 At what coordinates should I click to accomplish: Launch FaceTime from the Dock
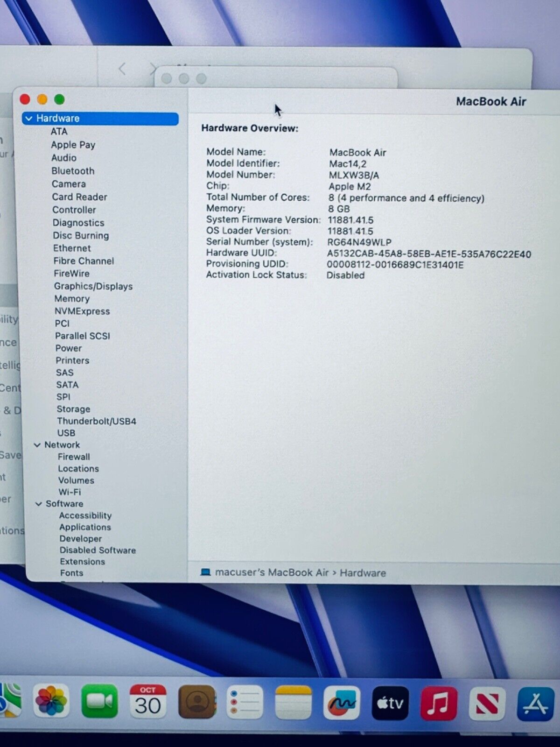99,701
